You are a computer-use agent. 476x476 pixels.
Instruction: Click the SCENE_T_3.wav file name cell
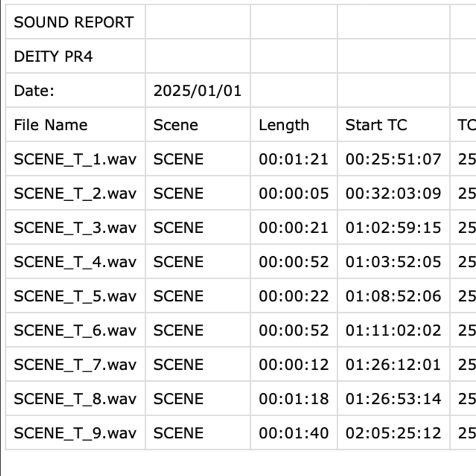click(75, 228)
